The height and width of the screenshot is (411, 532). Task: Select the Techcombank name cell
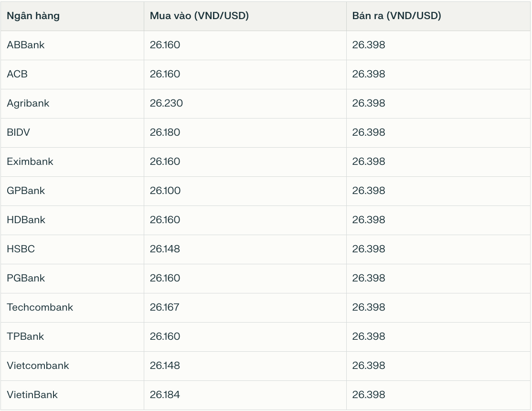point(40,307)
